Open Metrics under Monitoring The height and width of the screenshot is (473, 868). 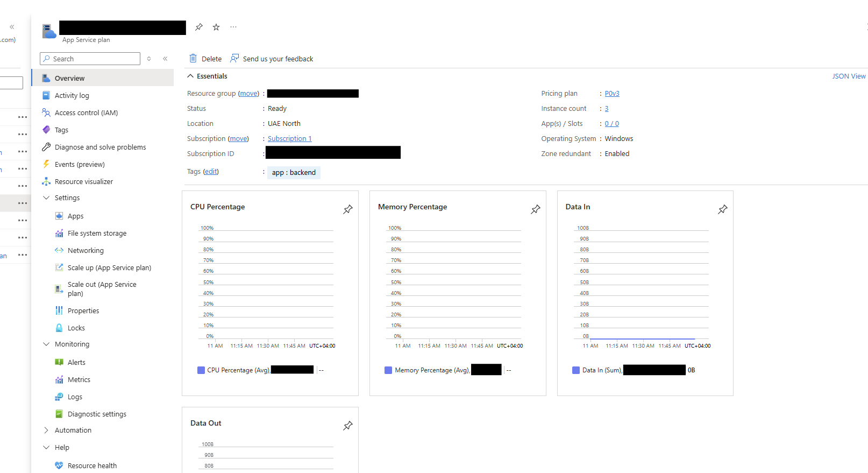coord(79,379)
